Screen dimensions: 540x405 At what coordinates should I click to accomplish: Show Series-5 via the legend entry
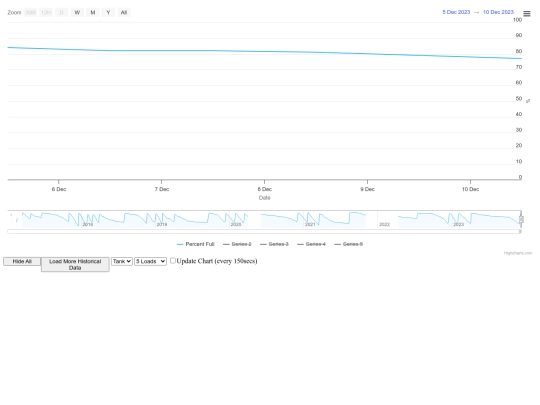349,244
